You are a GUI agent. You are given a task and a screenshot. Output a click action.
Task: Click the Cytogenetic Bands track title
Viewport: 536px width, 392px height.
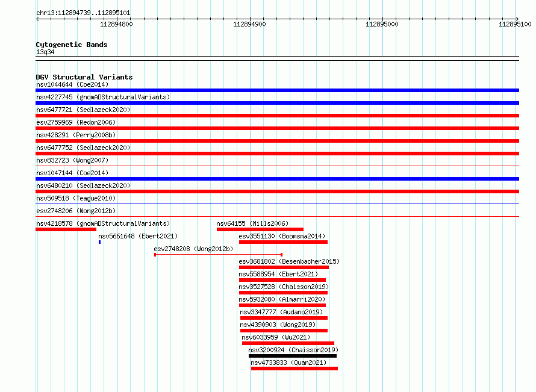(72, 45)
